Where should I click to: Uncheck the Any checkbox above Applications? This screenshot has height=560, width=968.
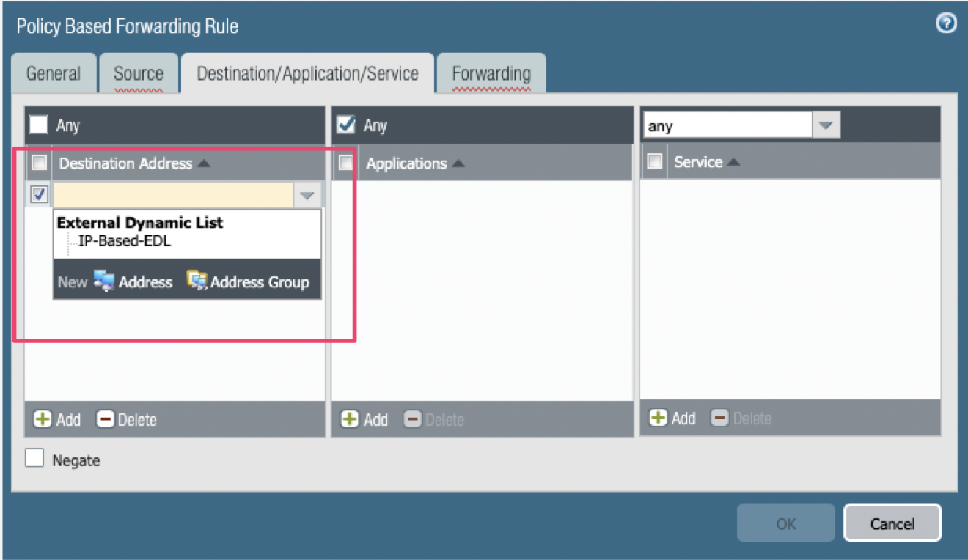[x=346, y=125]
